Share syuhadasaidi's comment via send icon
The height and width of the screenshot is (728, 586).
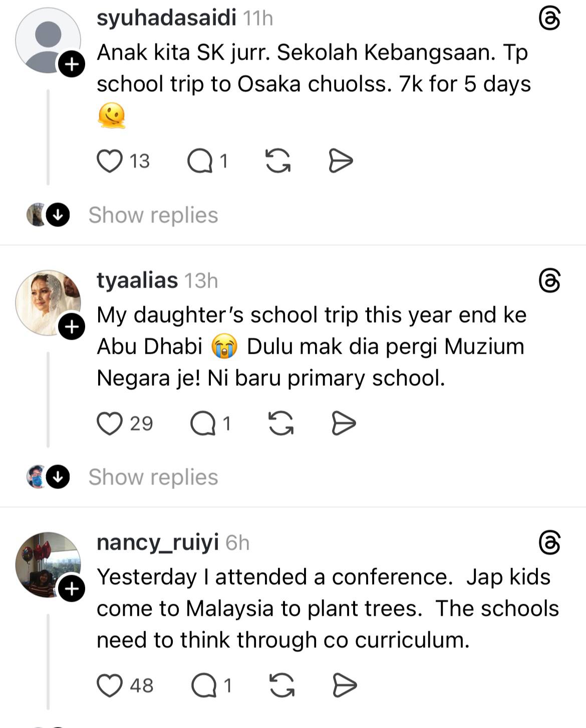coord(341,161)
